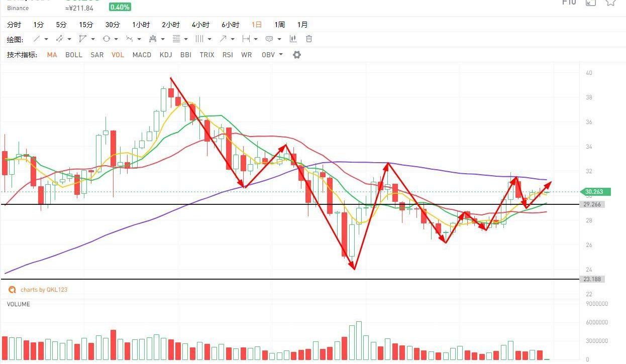Expand the measure tool dropdown arrow
This screenshot has height=364, width=626.
click(x=256, y=39)
